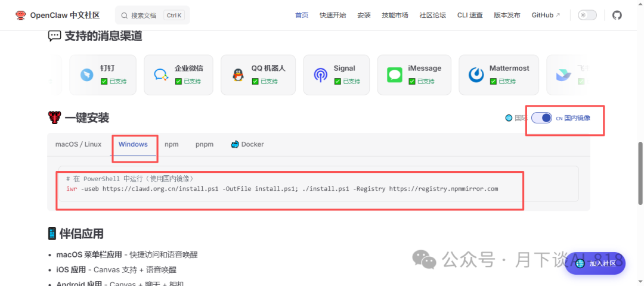The width and height of the screenshot is (644, 286).
Task: Click the QQ 机器人 card title
Action: (x=268, y=68)
